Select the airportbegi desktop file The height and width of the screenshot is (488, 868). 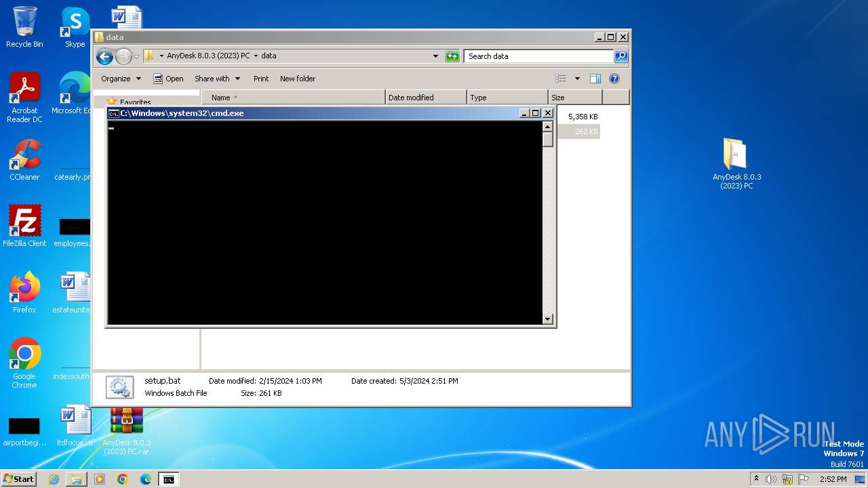(24, 431)
